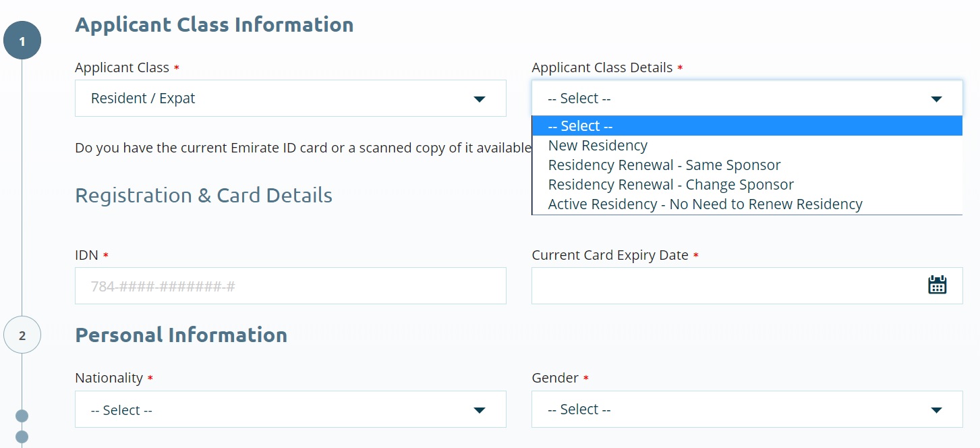Select 'Residency Renewal - Same Sponsor' option
The width and height of the screenshot is (980, 448).
(x=664, y=165)
